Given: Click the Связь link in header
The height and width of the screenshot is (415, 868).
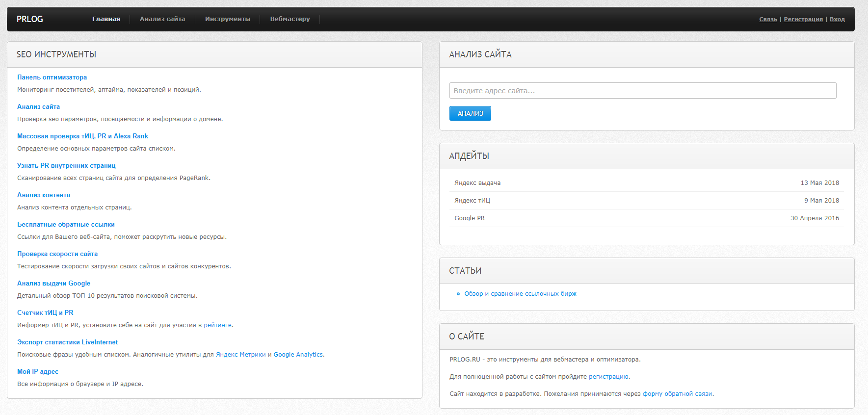Looking at the screenshot, I should pos(768,20).
